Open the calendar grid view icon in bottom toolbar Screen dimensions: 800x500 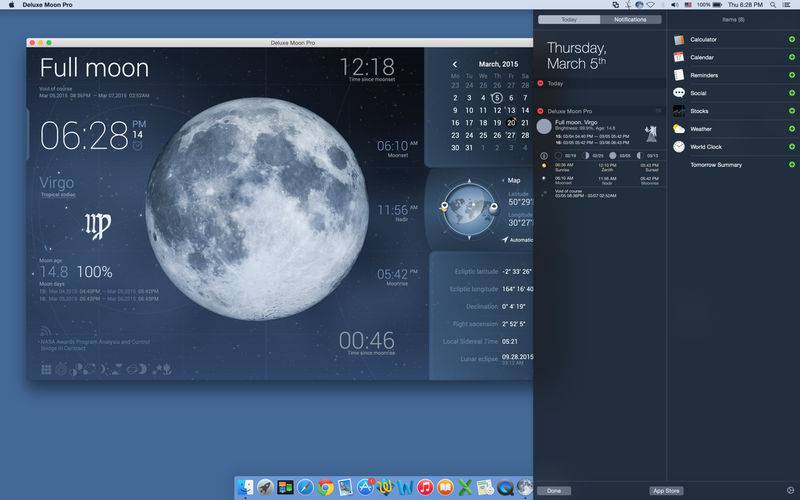click(46, 369)
